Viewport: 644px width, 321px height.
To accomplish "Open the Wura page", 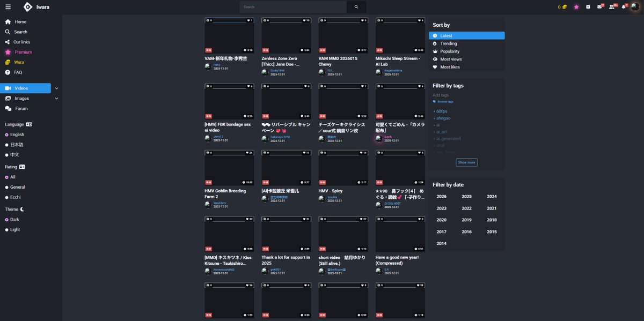I will coord(19,62).
